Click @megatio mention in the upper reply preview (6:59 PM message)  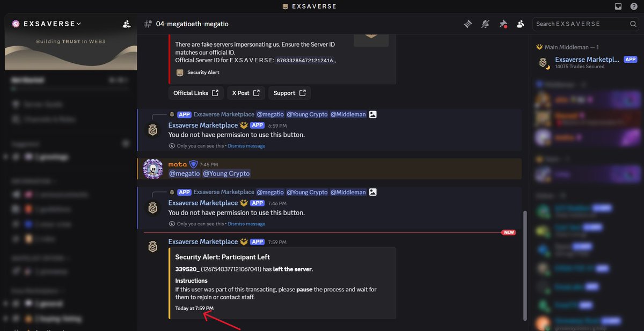pos(270,114)
